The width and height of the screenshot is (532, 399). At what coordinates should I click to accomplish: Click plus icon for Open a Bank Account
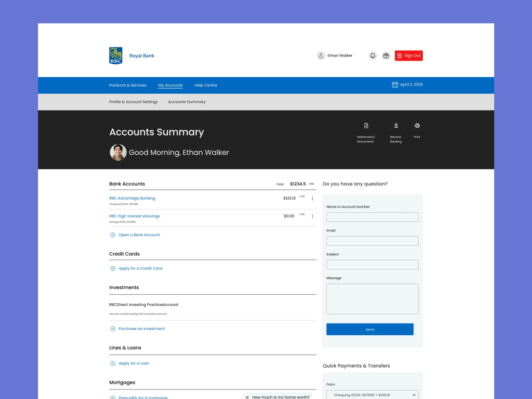113,235
